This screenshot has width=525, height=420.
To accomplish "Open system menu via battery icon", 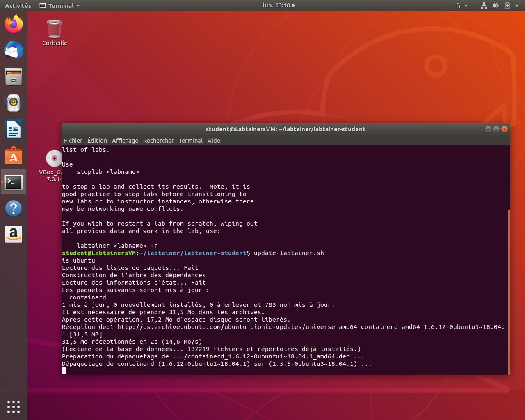I will point(507,6).
